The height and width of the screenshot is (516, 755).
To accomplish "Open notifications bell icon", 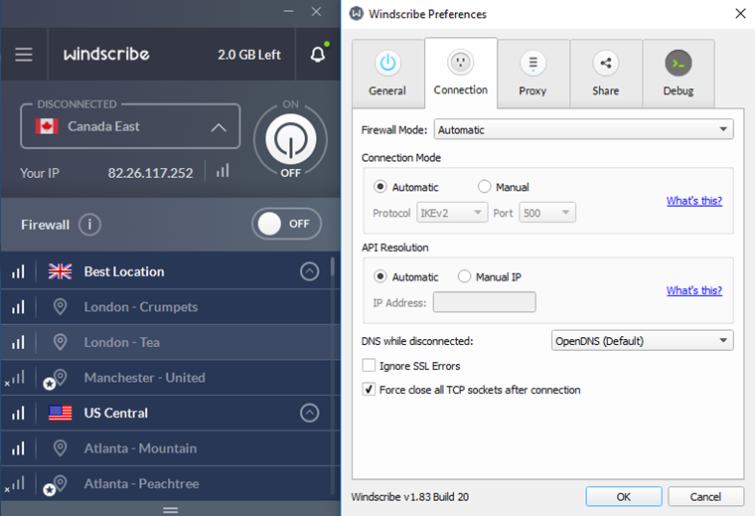I will tap(318, 53).
